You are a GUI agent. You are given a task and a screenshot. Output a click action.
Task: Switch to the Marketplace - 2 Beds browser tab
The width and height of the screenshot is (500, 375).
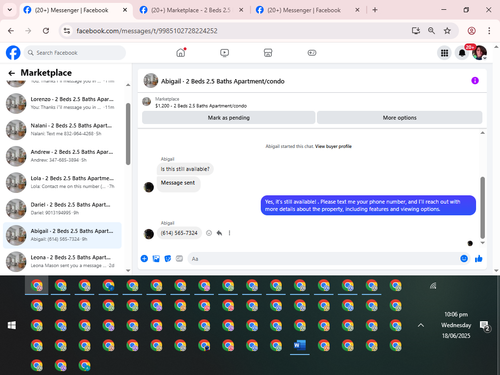coord(190,10)
